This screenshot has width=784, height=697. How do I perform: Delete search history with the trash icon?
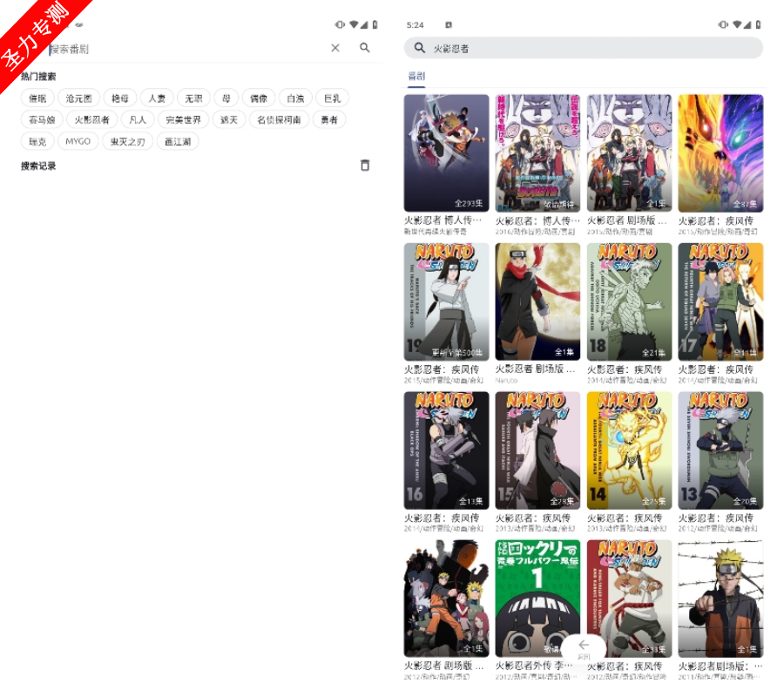point(365,166)
